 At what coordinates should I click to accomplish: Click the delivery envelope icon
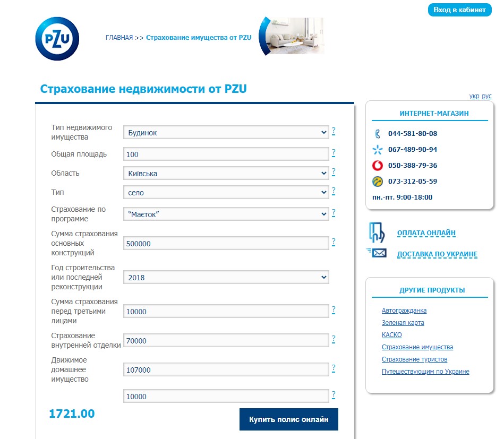point(377,253)
